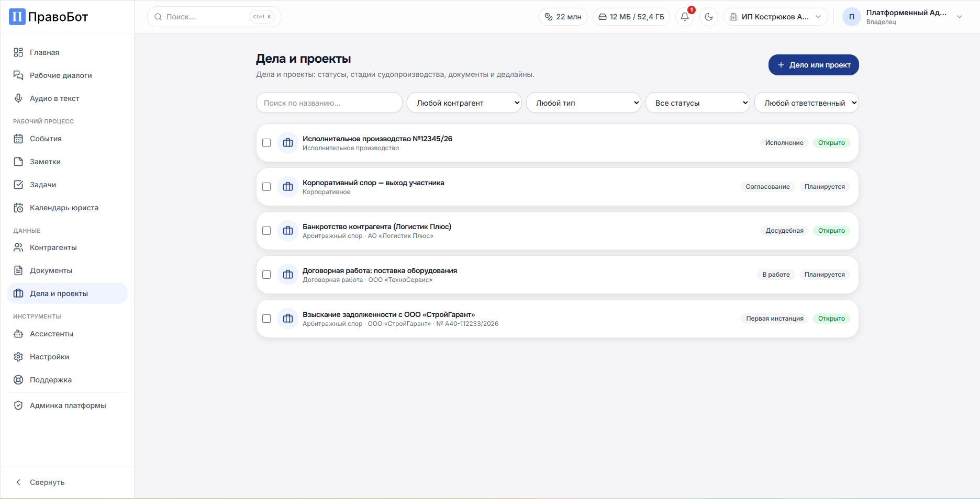
Task: Focus the global Поиск search box
Action: pos(214,17)
